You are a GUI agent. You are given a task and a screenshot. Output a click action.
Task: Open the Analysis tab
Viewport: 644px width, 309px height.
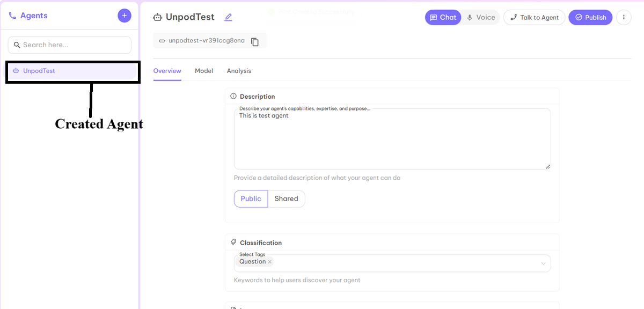239,71
